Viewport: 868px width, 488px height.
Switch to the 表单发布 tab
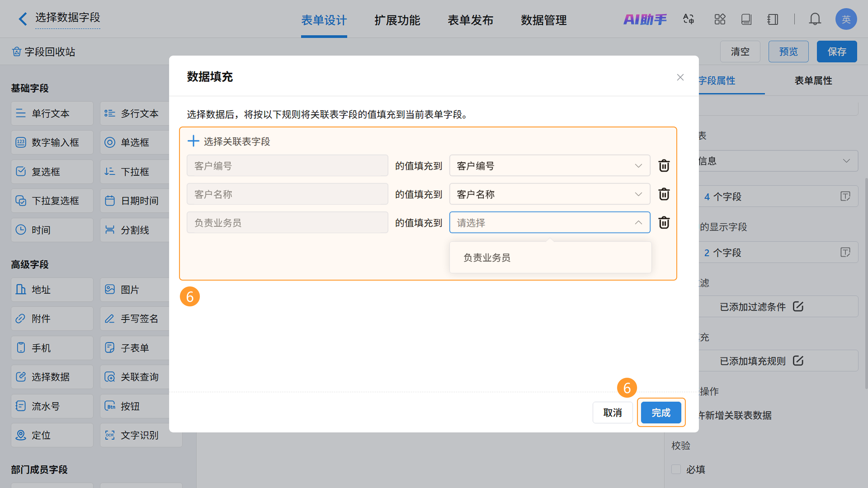click(470, 20)
